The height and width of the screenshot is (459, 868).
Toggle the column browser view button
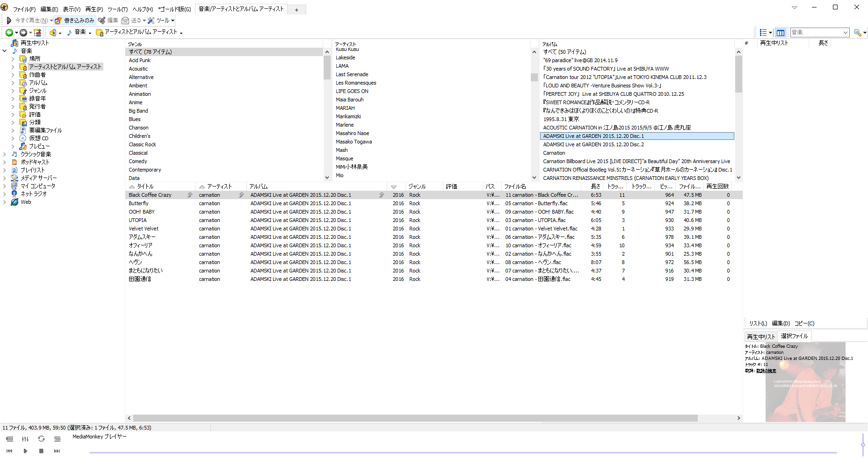[781, 32]
